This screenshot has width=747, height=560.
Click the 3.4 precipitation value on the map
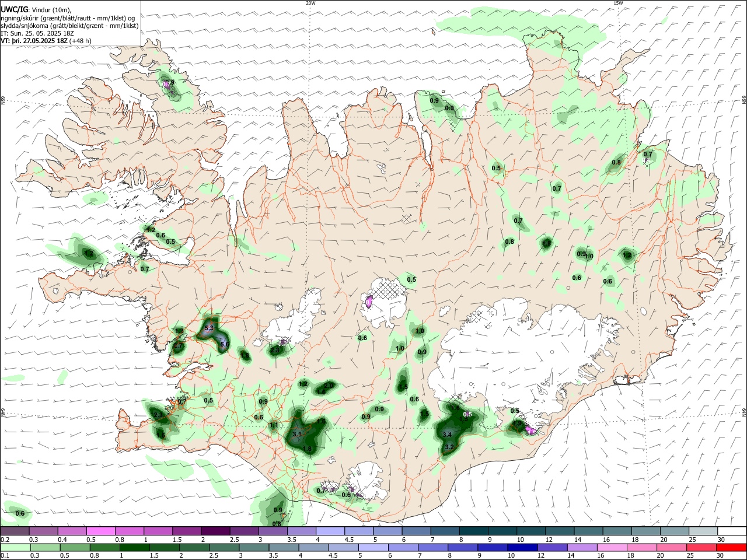point(448,435)
